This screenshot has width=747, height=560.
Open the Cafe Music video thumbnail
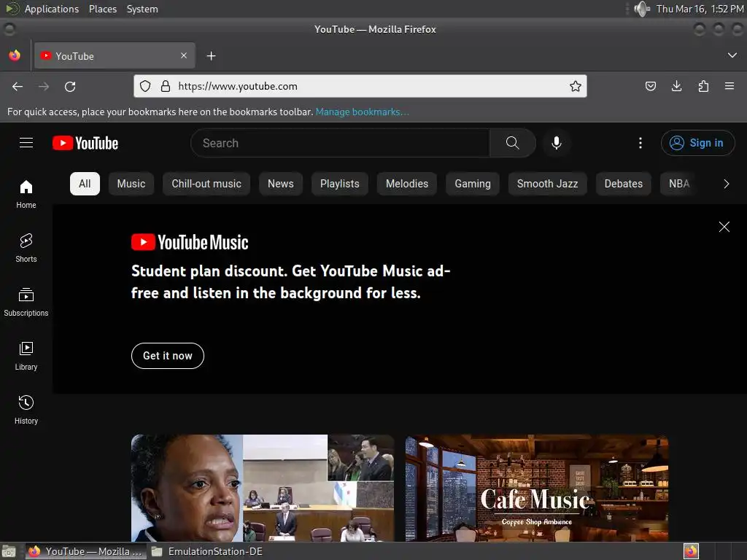pos(536,488)
